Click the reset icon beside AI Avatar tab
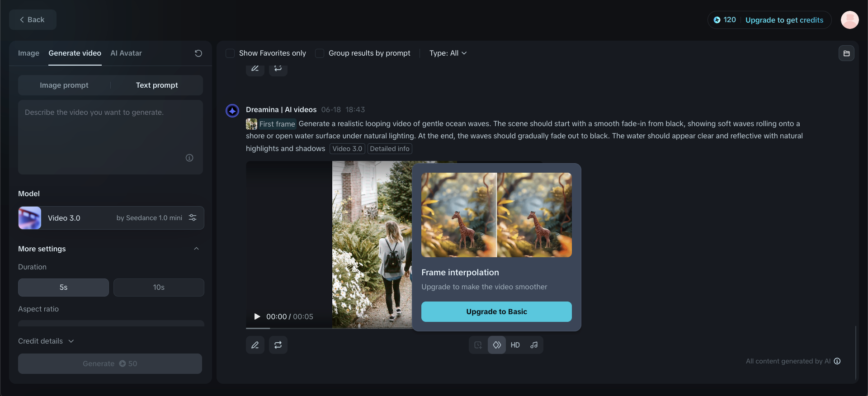The width and height of the screenshot is (868, 396). click(198, 53)
